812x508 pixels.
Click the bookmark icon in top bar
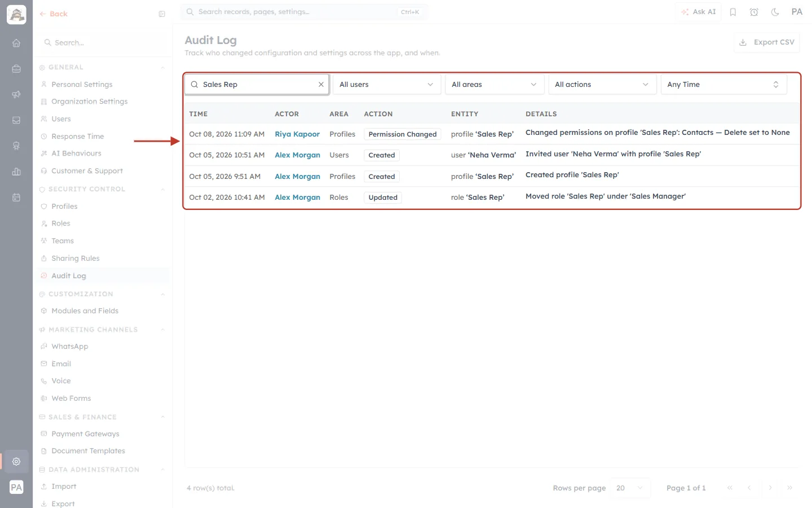(733, 12)
